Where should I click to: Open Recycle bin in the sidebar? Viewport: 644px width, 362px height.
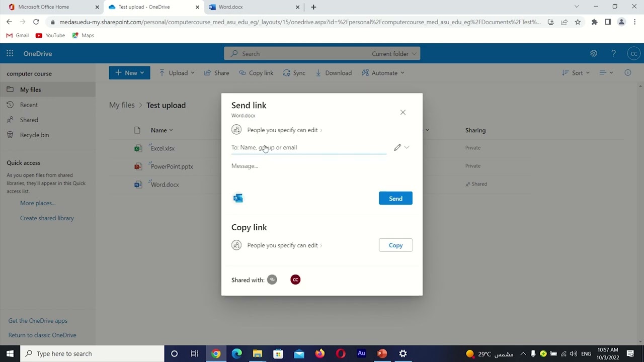coord(47,135)
